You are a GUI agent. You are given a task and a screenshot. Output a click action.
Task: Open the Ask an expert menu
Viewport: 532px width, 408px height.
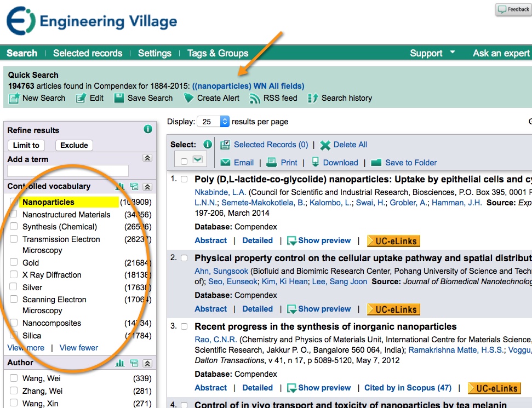click(501, 53)
